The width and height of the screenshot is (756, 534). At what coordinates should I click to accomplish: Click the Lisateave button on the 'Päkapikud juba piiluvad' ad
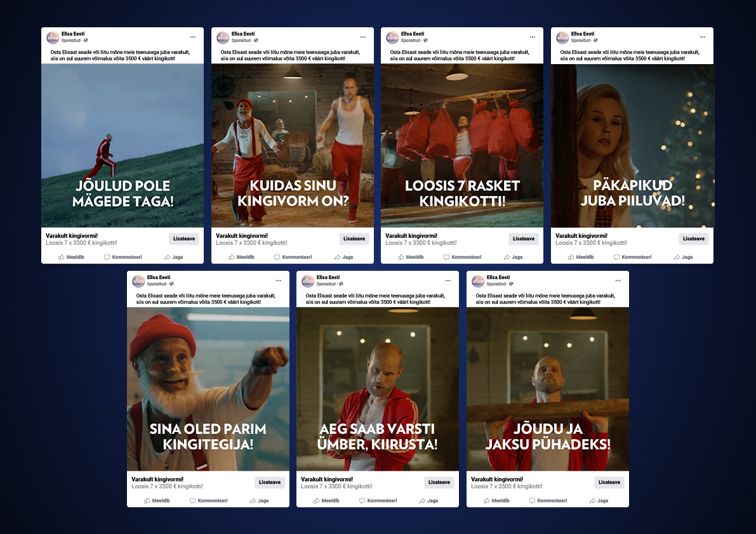(x=693, y=239)
